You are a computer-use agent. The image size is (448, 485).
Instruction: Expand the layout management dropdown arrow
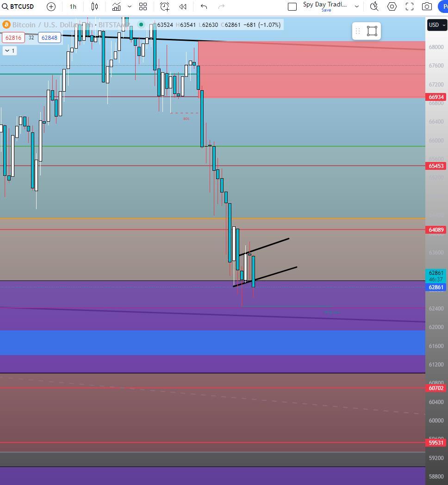357,6
